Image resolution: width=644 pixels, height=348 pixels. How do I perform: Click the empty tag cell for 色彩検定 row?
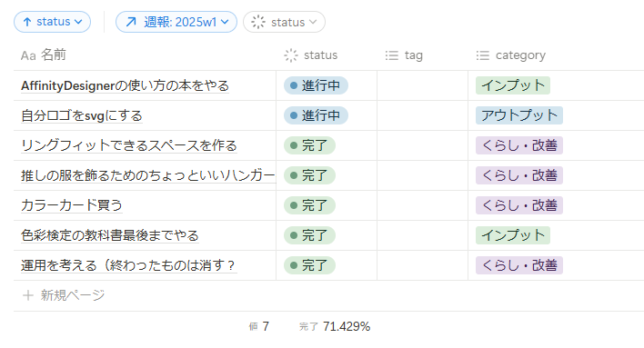[x=422, y=235]
